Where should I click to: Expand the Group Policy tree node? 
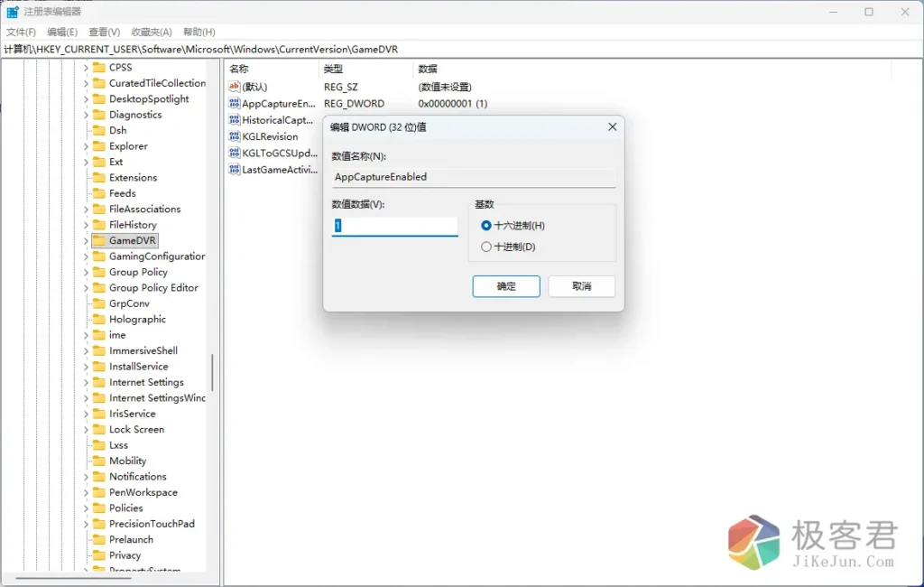pos(87,272)
